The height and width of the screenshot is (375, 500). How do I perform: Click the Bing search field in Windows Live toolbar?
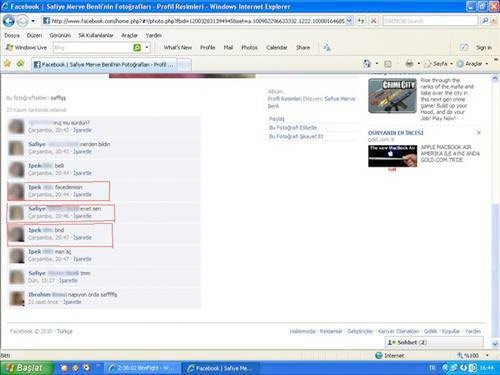click(93, 48)
